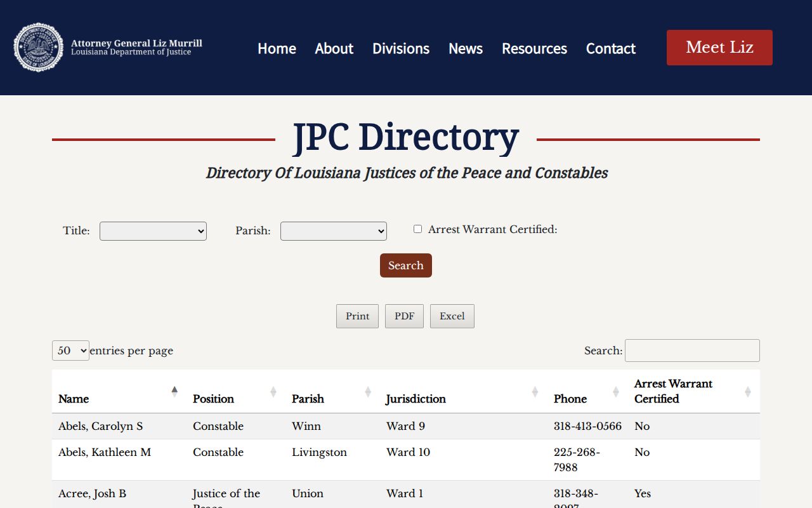This screenshot has width=812, height=508.
Task: Sort table by Name column arrows
Action: pos(174,392)
